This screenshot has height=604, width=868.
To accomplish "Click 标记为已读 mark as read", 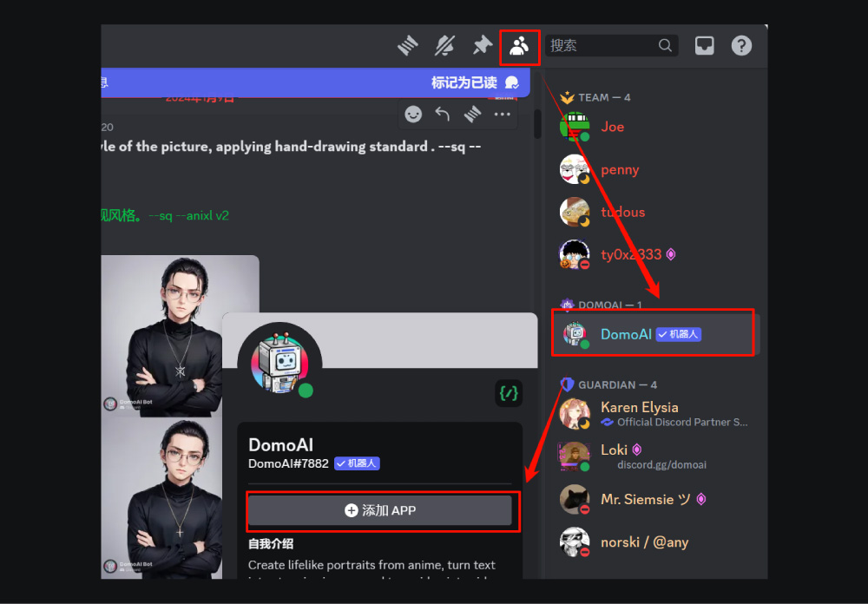I will coord(464,82).
